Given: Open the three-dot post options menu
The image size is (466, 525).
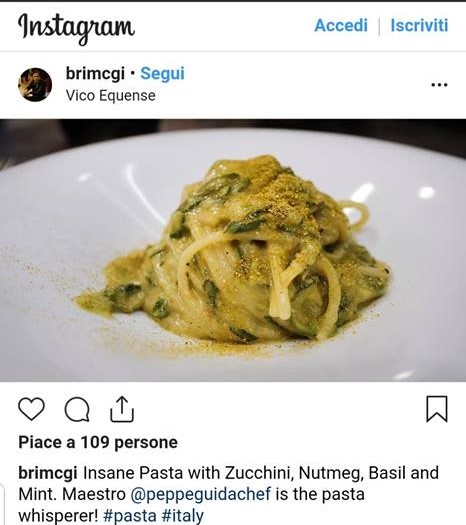Looking at the screenshot, I should coord(439,85).
